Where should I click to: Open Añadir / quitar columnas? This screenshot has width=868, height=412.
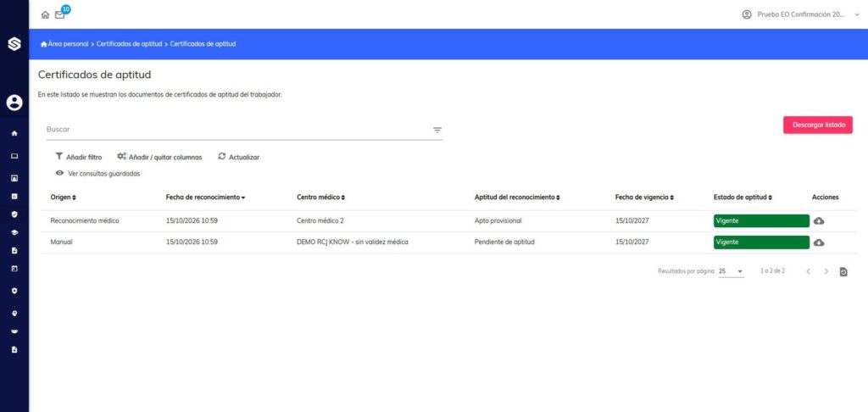click(x=159, y=158)
